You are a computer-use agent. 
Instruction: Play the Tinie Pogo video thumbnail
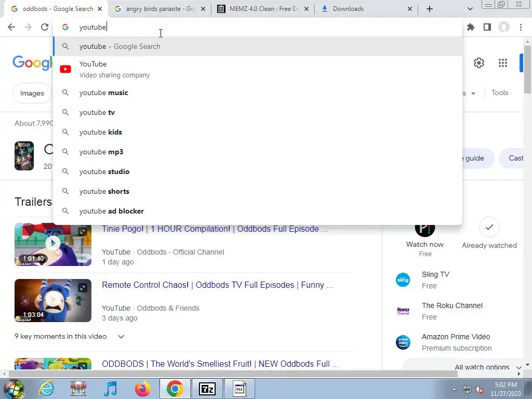pyautogui.click(x=53, y=244)
